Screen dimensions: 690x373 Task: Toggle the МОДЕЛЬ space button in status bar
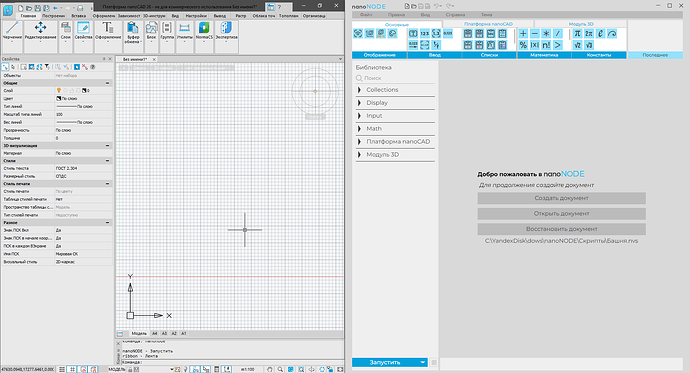117,369
